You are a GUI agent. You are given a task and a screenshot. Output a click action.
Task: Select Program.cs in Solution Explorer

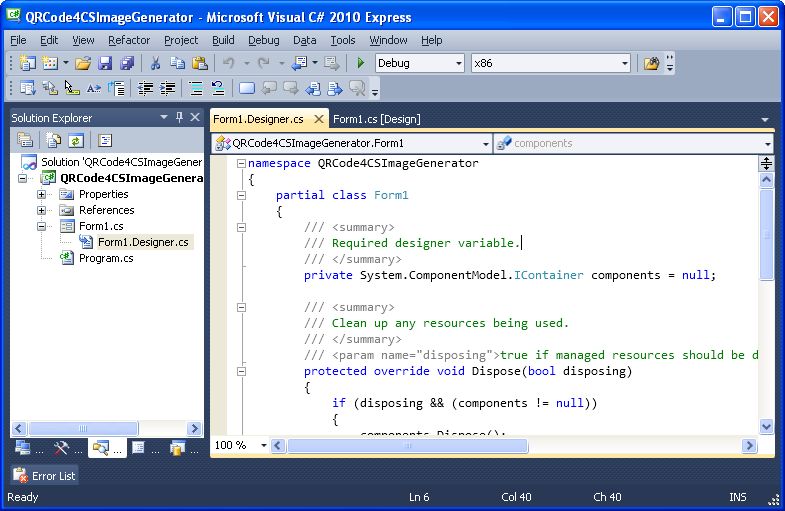(105, 258)
